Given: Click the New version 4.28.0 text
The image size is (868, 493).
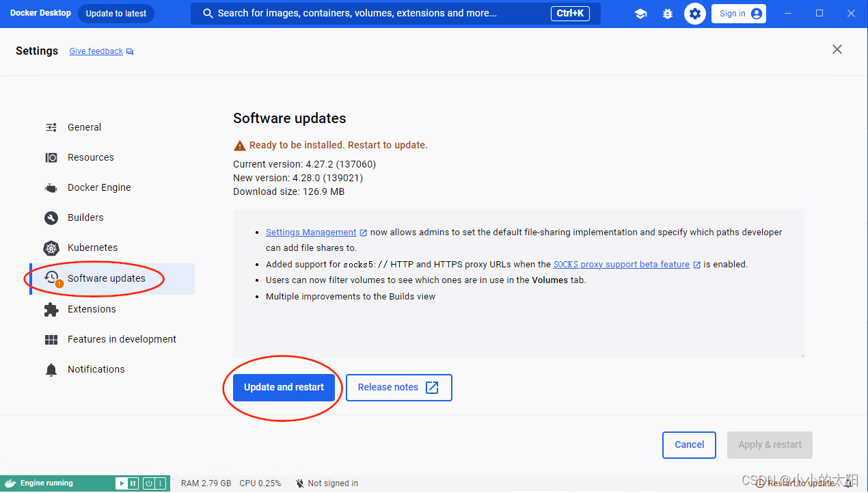Looking at the screenshot, I should tap(298, 178).
